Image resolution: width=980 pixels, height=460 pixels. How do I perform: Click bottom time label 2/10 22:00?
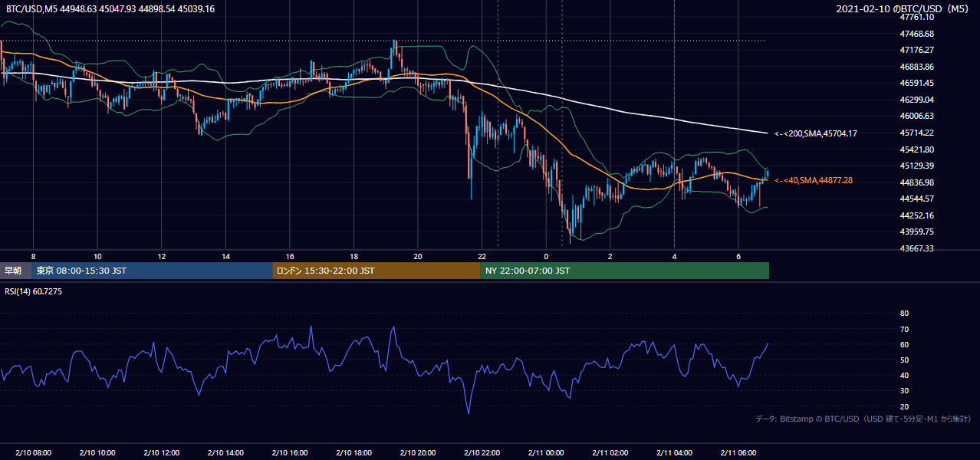pos(482,453)
